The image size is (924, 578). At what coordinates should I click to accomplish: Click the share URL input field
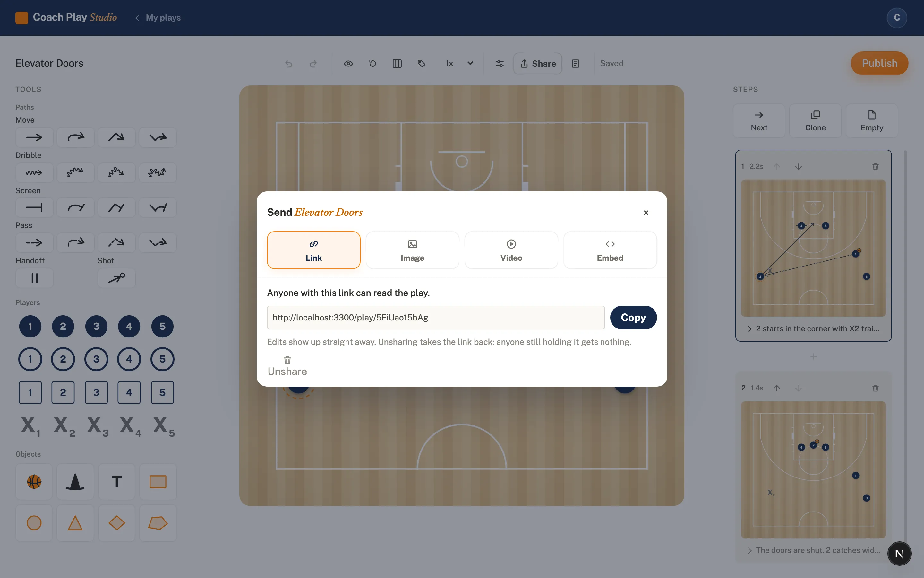click(436, 317)
